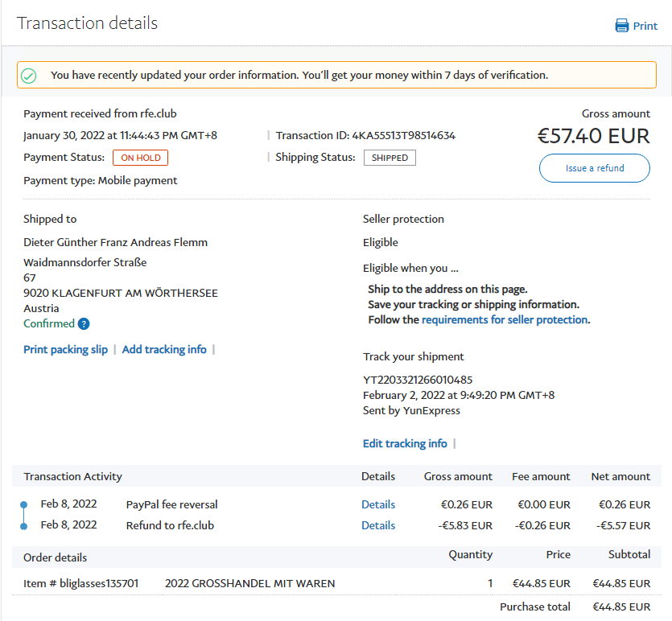The image size is (672, 621).
Task: Select the PayPal fee reversal timeline dot
Action: coord(23,505)
